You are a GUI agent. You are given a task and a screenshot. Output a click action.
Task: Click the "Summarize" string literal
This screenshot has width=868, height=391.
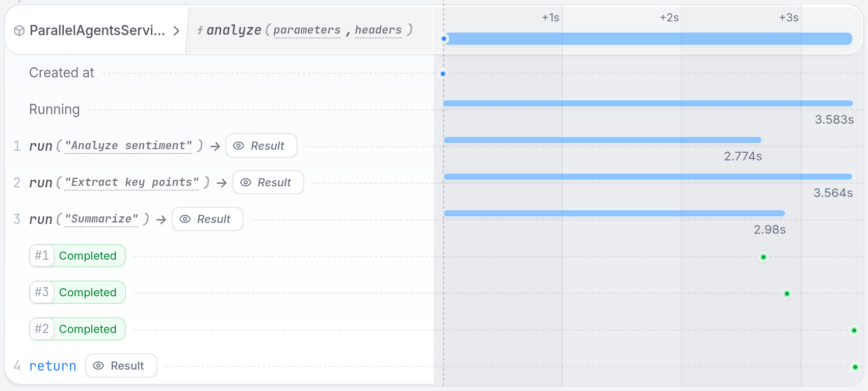tap(100, 219)
